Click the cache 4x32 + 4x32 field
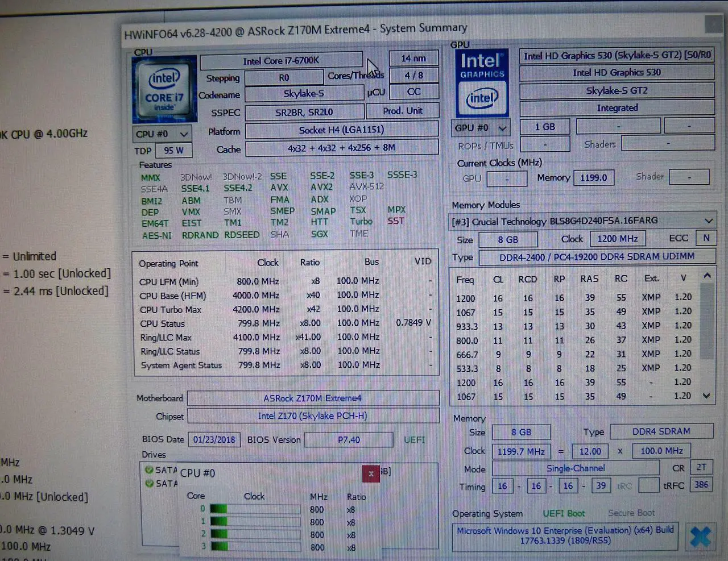This screenshot has height=561, width=728. coord(341,147)
